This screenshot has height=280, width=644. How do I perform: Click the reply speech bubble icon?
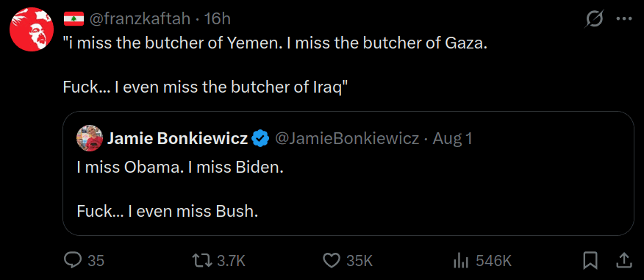[x=74, y=260]
